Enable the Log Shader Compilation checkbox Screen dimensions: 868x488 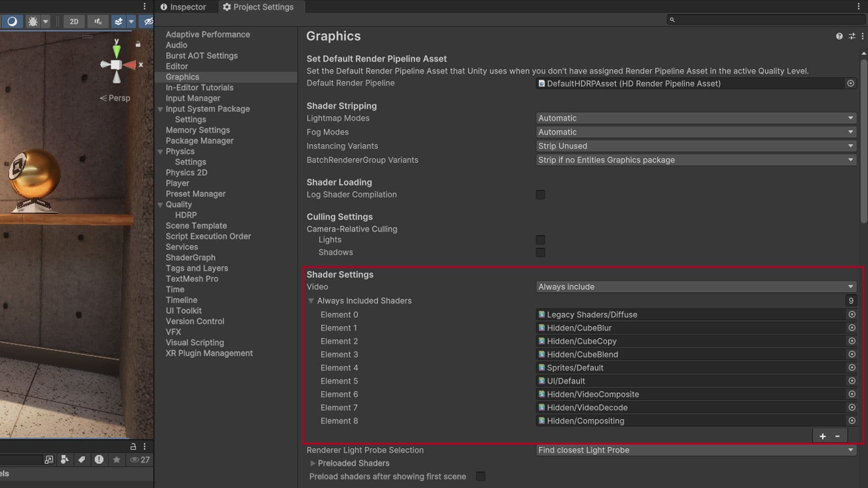(541, 195)
